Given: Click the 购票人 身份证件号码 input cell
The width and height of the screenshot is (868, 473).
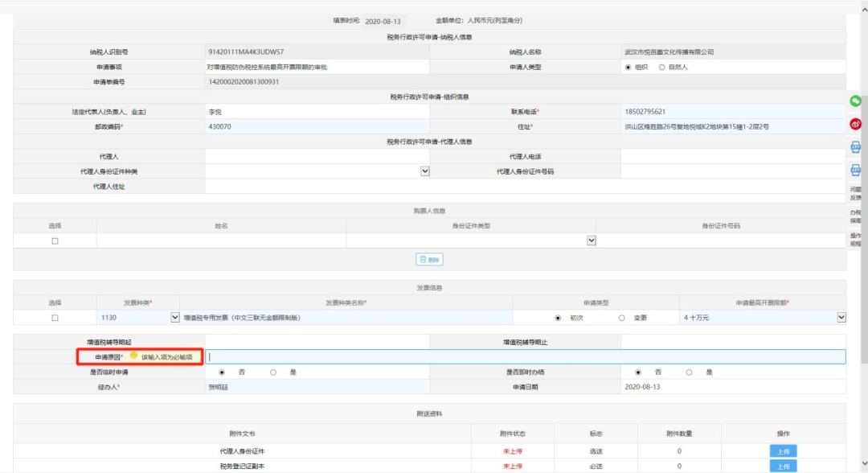Looking at the screenshot, I should [x=721, y=241].
